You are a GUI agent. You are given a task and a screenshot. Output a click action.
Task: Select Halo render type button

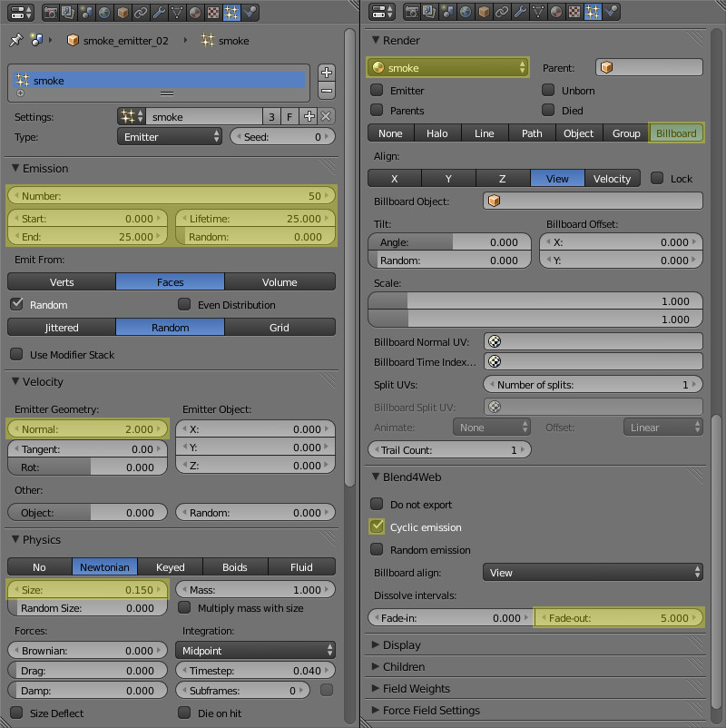pos(437,133)
